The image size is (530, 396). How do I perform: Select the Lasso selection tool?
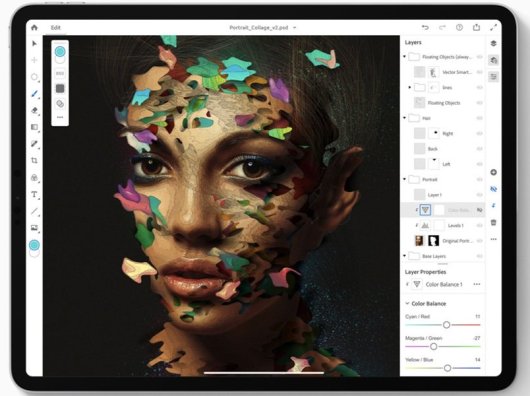tap(34, 77)
